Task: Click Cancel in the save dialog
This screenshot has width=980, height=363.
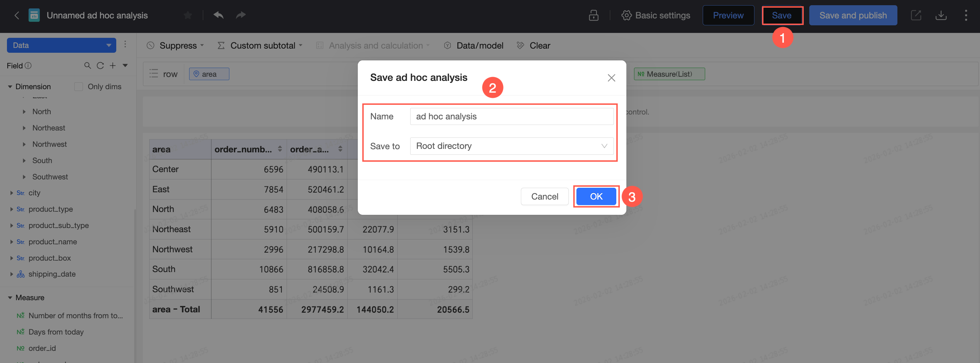Action: 544,196
